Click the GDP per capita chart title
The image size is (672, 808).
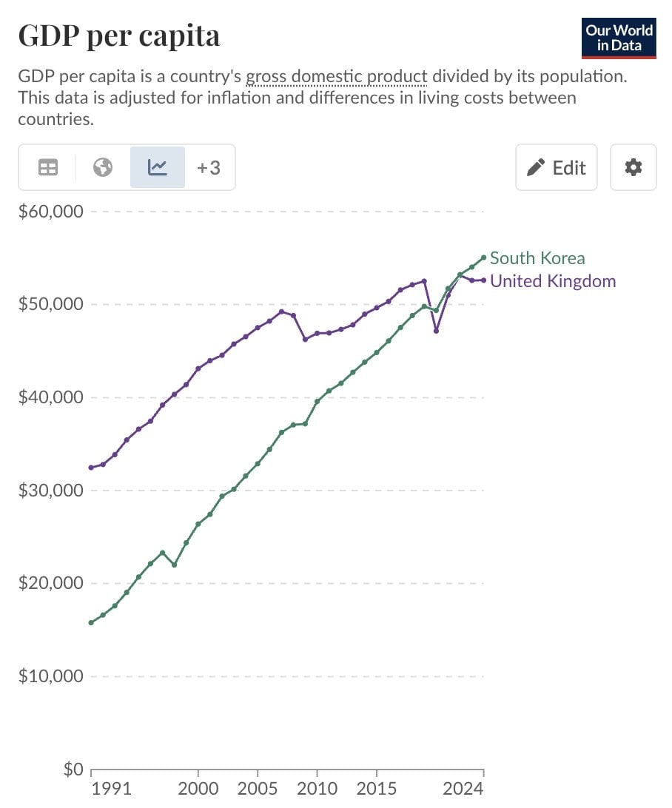pyautogui.click(x=119, y=36)
